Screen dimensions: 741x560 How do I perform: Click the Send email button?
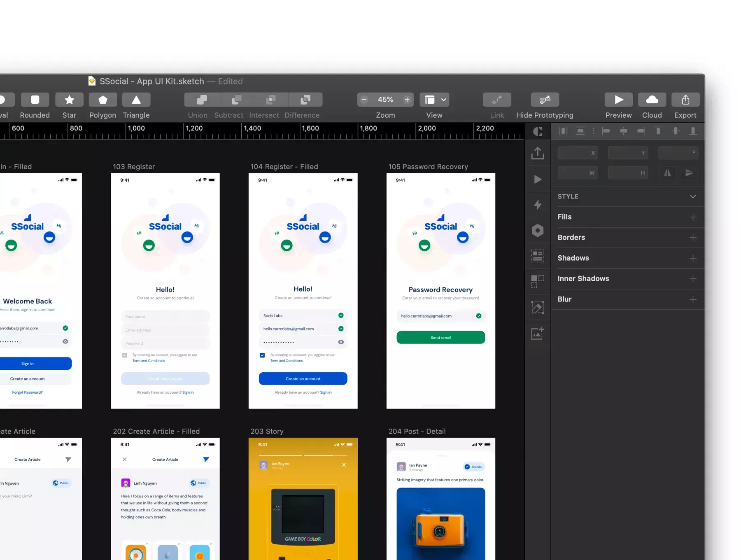click(440, 337)
